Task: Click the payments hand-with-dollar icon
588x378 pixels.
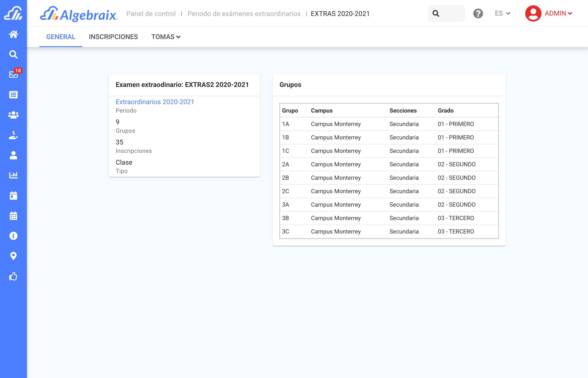Action: point(13,135)
